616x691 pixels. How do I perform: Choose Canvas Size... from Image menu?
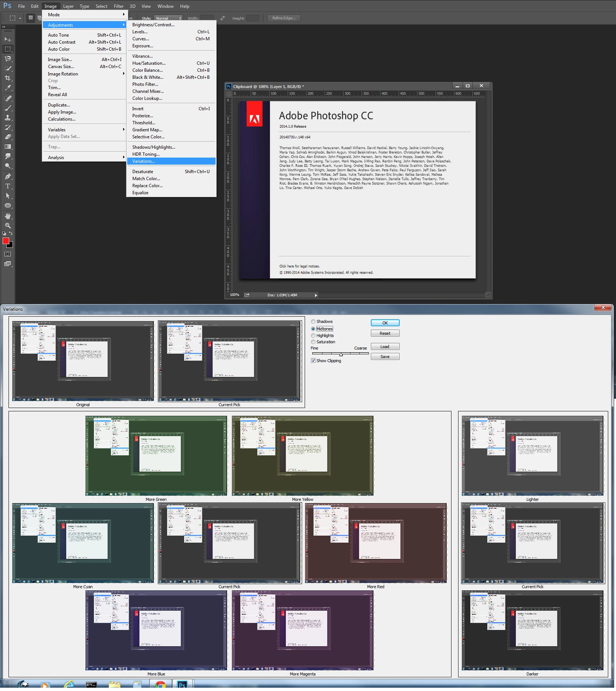85,67
